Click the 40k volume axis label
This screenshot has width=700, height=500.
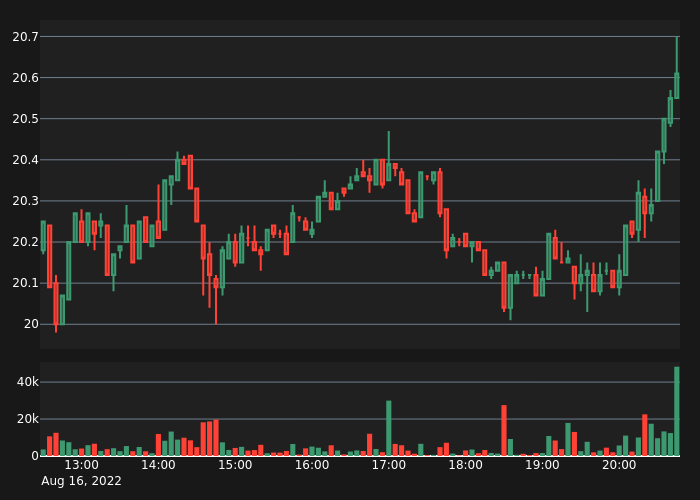[28, 382]
